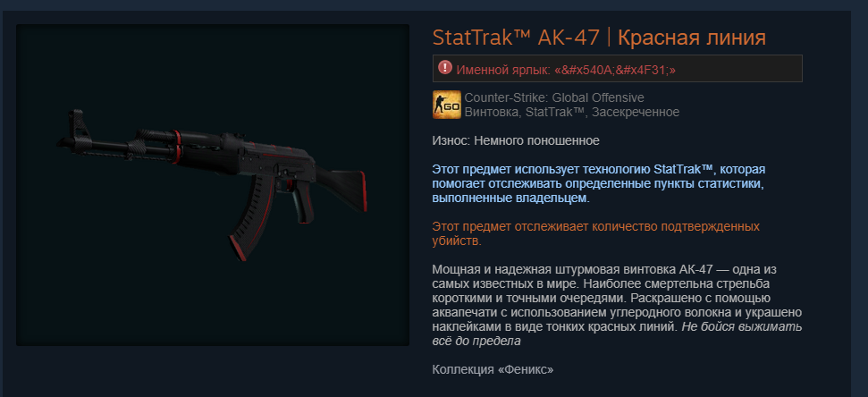Click the AK-47 weapon description paragraph
This screenshot has height=397, width=868.
tap(617, 305)
